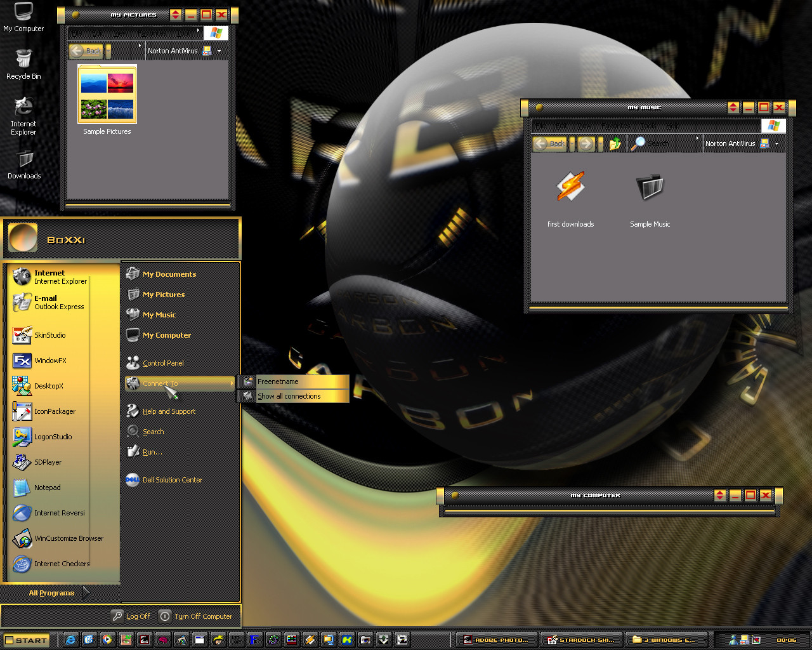Click the START button on the taskbar
Image resolution: width=812 pixels, height=650 pixels.
click(x=26, y=640)
